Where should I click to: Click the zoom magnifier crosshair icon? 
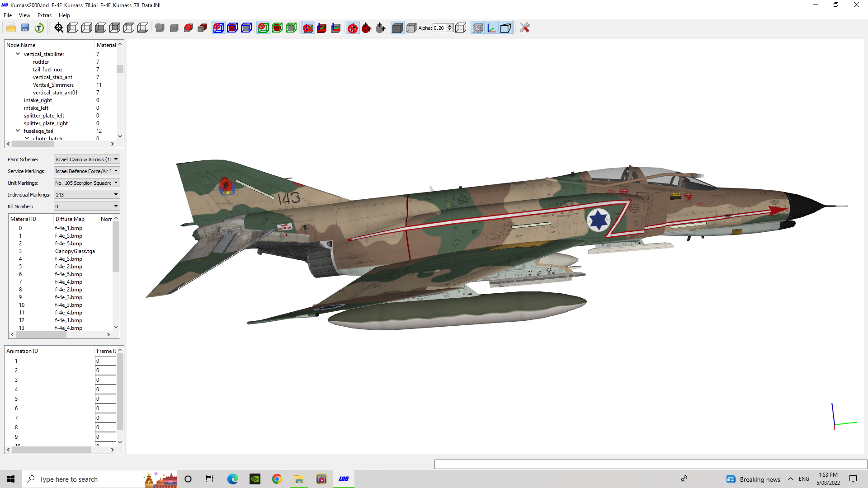coord(59,28)
